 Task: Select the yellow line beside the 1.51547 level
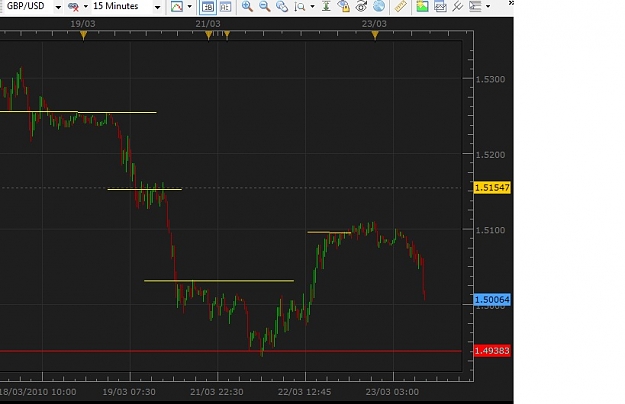[145, 189]
